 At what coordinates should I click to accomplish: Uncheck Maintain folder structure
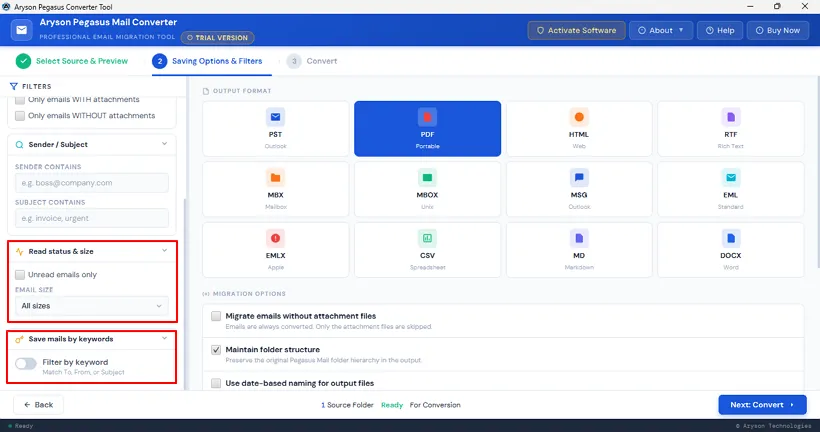point(216,350)
